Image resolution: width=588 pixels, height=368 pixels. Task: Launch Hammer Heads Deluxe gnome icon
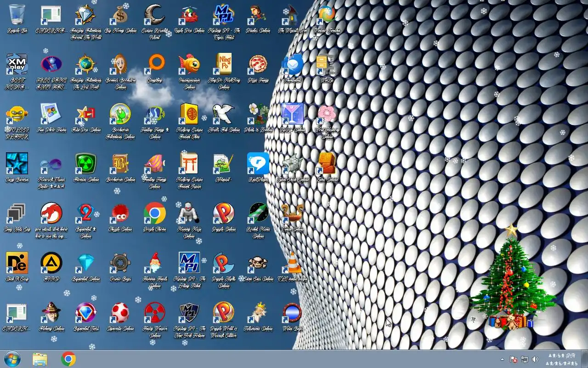coord(155,263)
